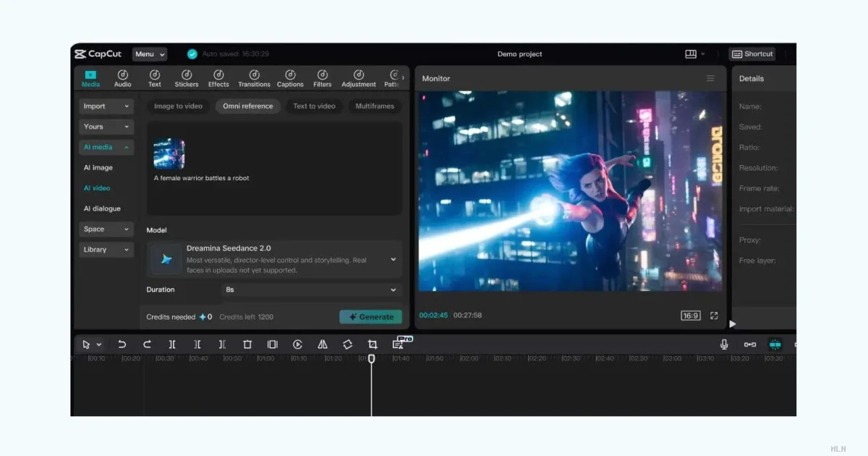Toggle the link clips icon near the timeline
The image size is (868, 456).
(749, 345)
